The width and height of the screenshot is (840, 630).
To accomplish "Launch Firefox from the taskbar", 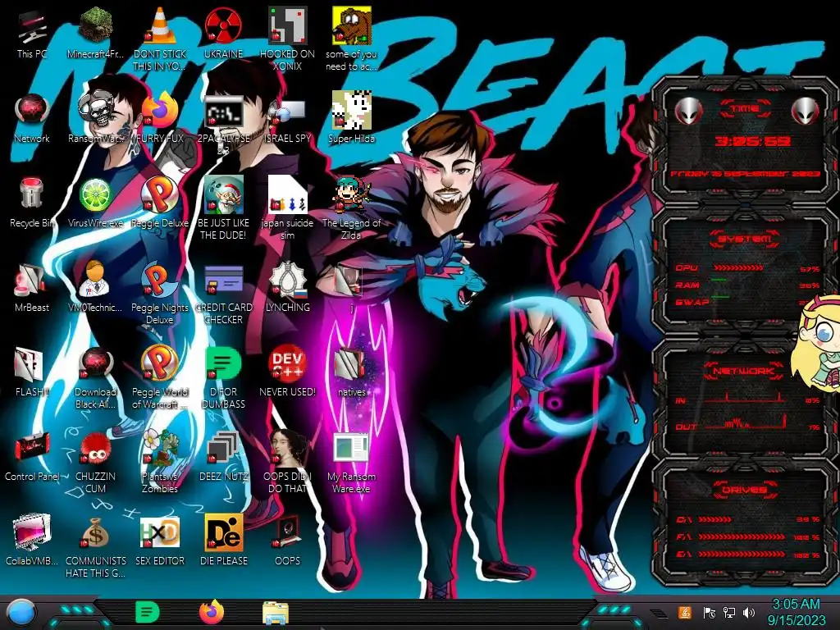I will 211,612.
